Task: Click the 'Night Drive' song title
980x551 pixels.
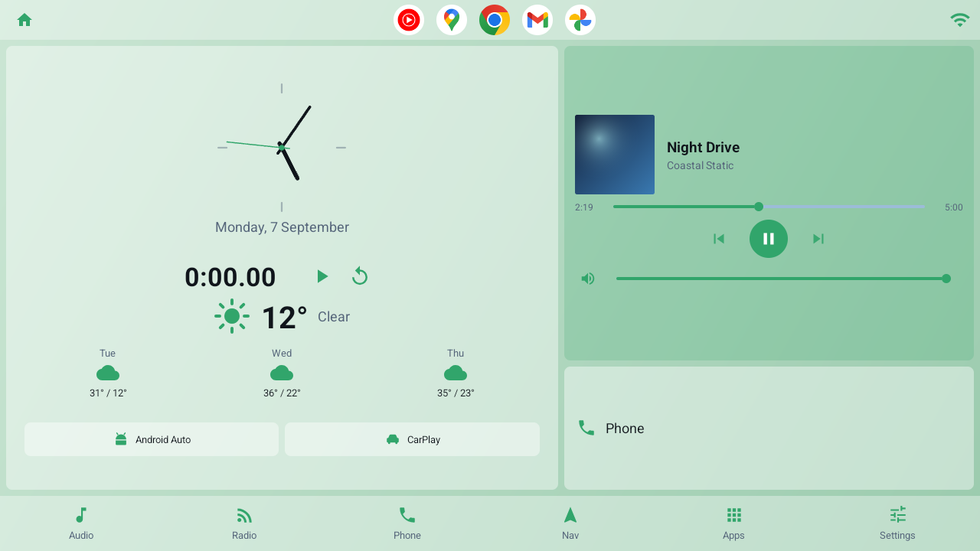Action: click(703, 148)
